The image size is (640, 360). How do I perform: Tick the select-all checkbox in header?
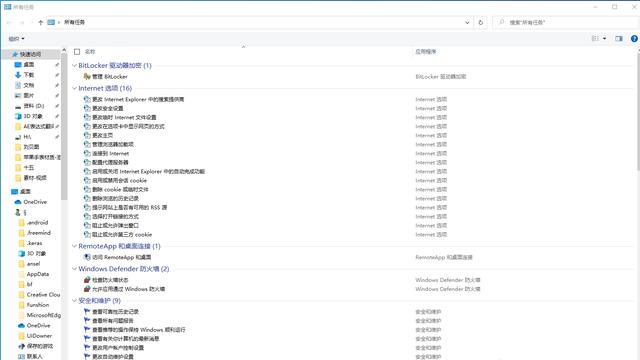[x=77, y=52]
